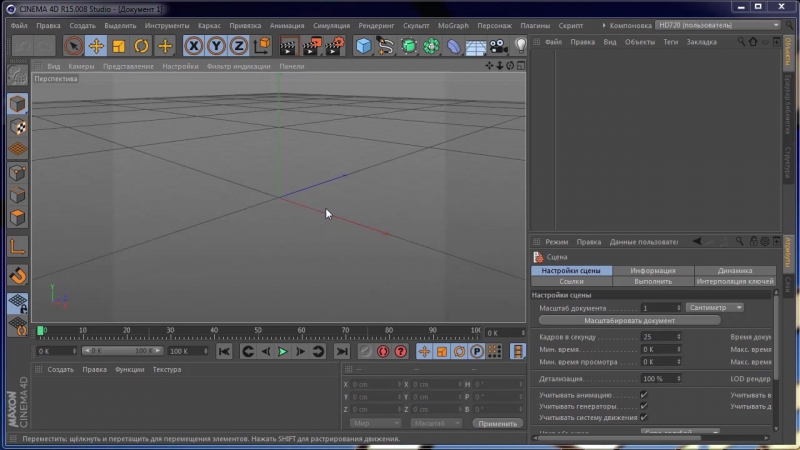Screen dimensions: 800x450
Task: Click the attribute panel horizontal scrollbar
Action: tap(618, 438)
